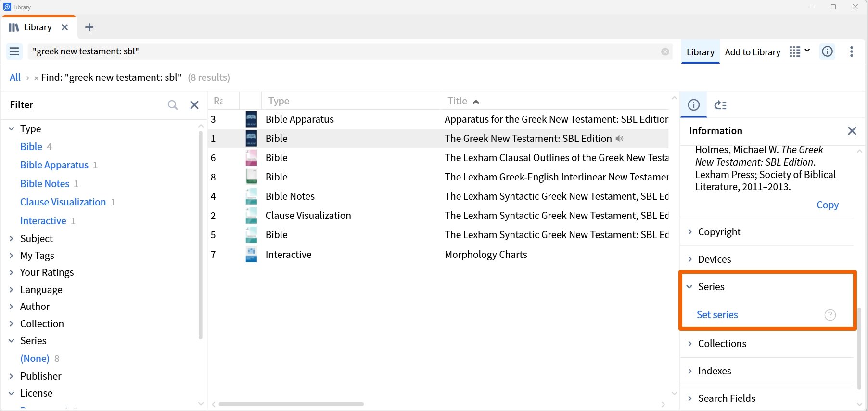
Task: Filter by Bible Apparatus type
Action: 54,165
